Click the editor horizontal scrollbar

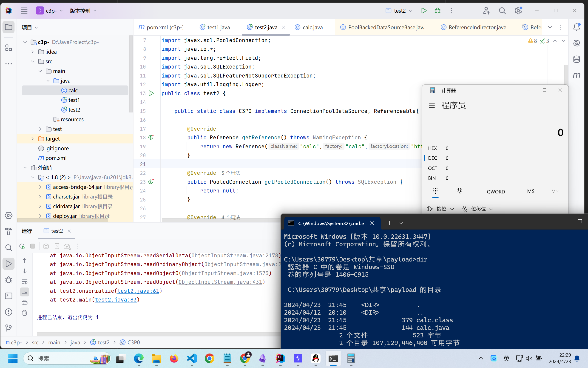pyautogui.click(x=221, y=220)
